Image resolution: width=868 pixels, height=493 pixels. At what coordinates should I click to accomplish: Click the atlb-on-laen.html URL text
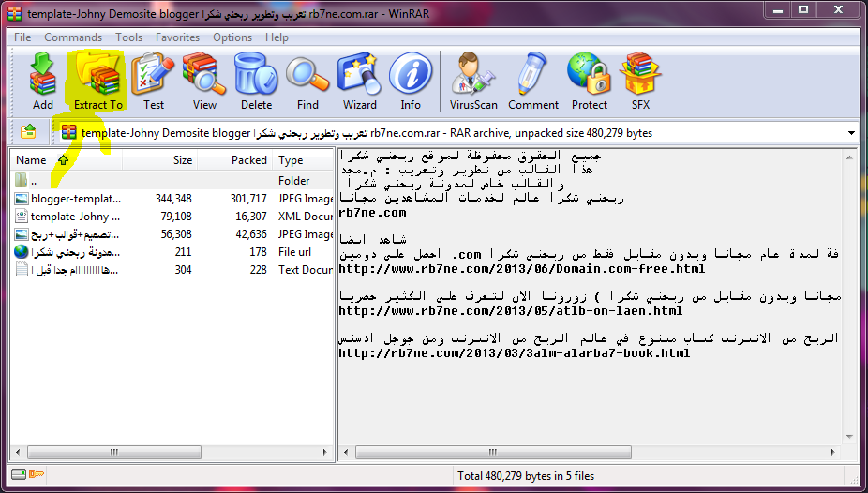[x=510, y=311]
